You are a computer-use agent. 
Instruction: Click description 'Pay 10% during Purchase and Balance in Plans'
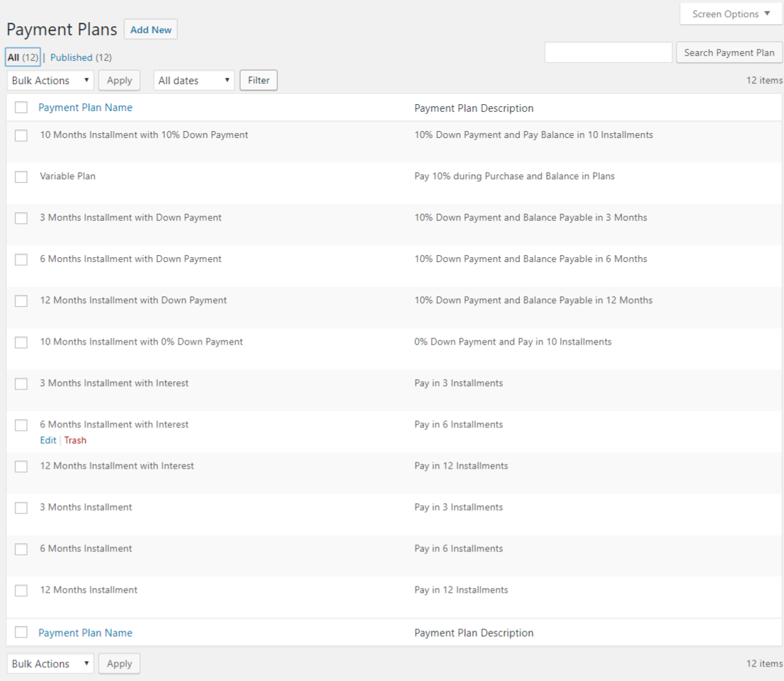[x=514, y=176]
